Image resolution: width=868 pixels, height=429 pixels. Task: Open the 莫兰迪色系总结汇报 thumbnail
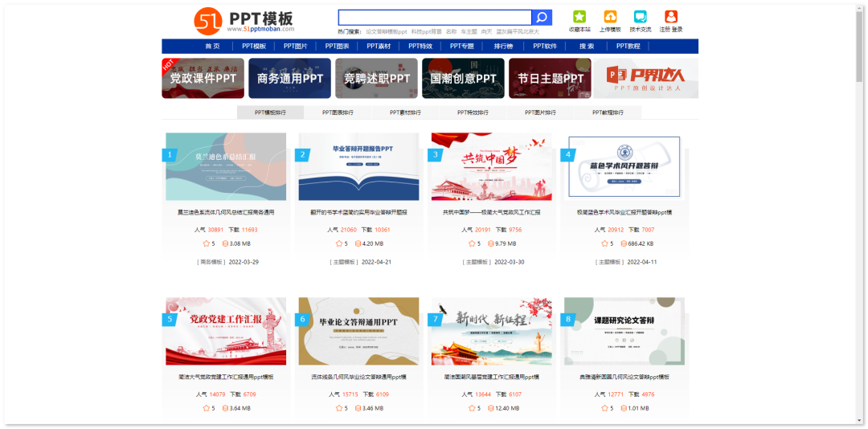coord(226,166)
